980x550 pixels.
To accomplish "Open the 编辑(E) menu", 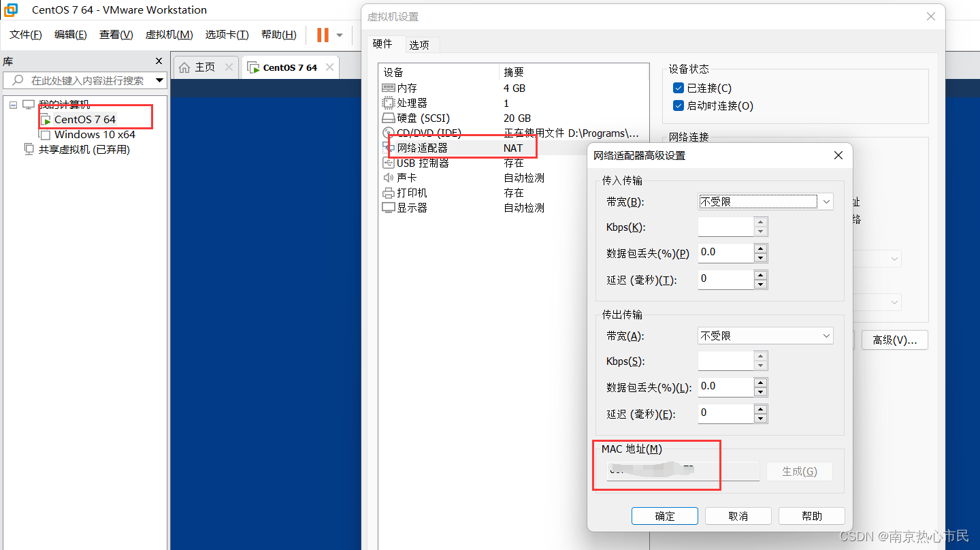I will pyautogui.click(x=71, y=35).
